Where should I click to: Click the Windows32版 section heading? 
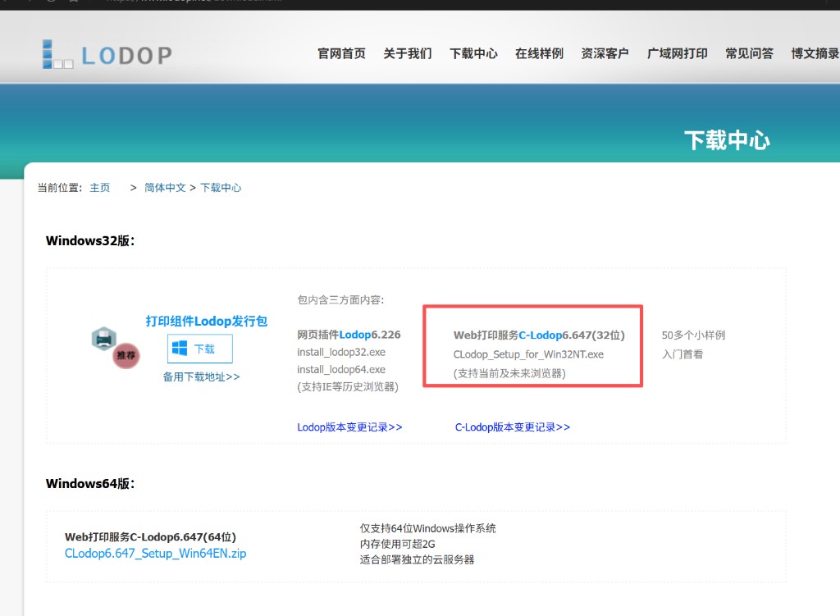(90, 240)
